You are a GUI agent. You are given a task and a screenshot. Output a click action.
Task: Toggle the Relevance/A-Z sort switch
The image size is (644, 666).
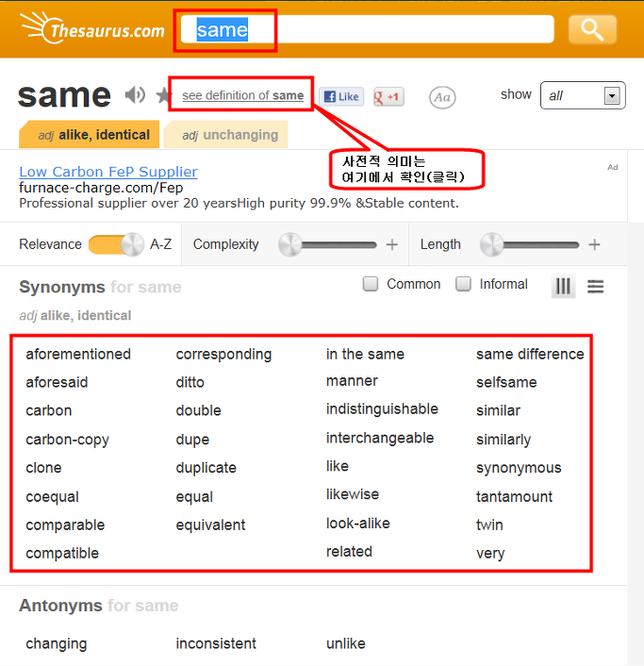pyautogui.click(x=116, y=244)
